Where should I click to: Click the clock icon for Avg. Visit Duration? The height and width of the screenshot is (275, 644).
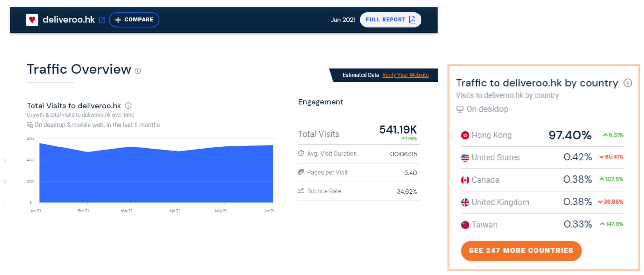[301, 153]
